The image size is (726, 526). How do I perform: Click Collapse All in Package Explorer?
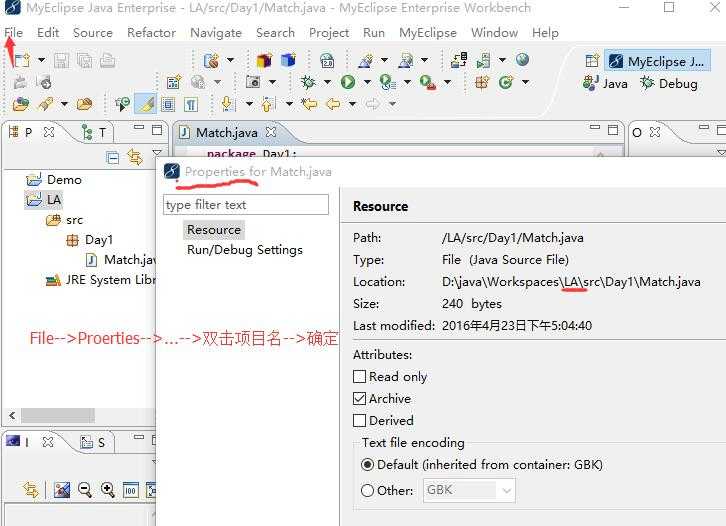[113, 158]
